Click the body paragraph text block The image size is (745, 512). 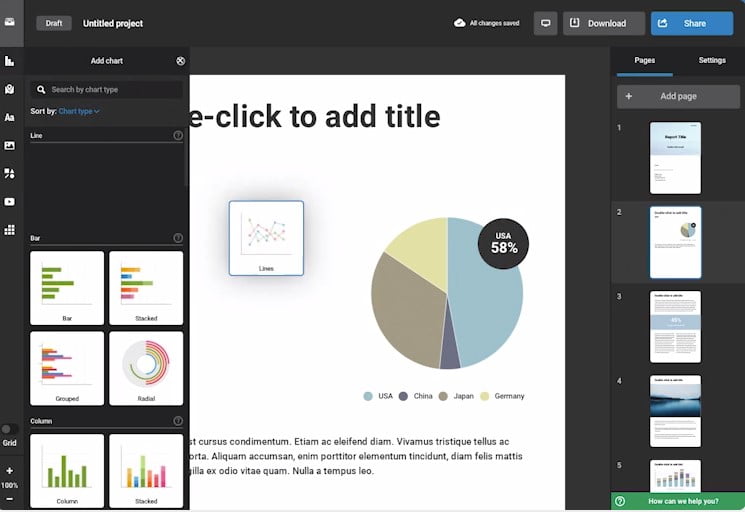click(x=356, y=456)
